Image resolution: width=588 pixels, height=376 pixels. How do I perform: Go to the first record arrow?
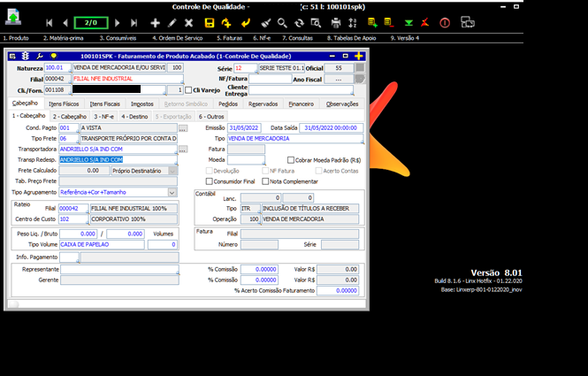(48, 21)
